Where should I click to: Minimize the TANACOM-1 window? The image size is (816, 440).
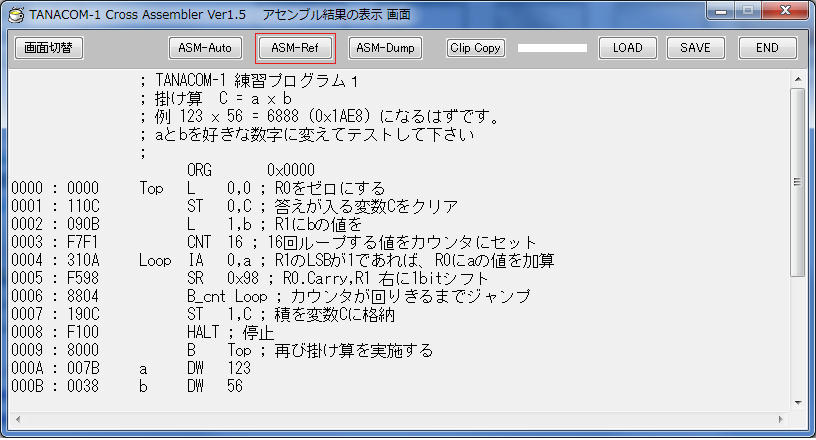tap(721, 11)
